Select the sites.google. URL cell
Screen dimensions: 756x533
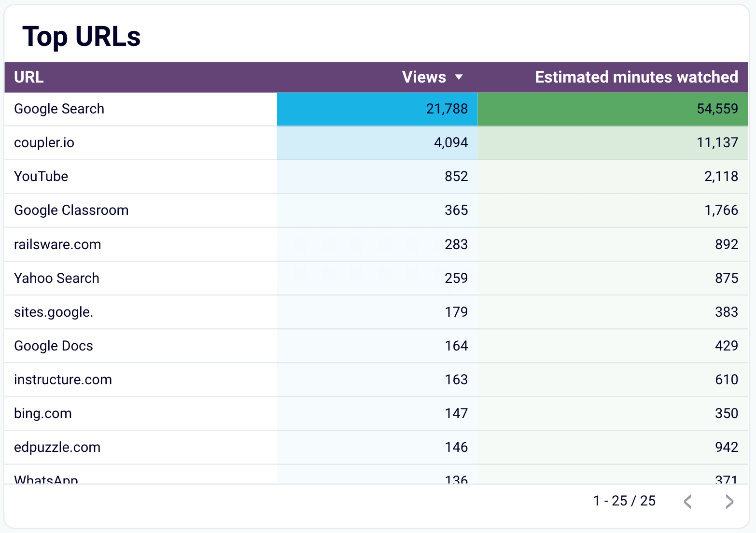pyautogui.click(x=141, y=312)
